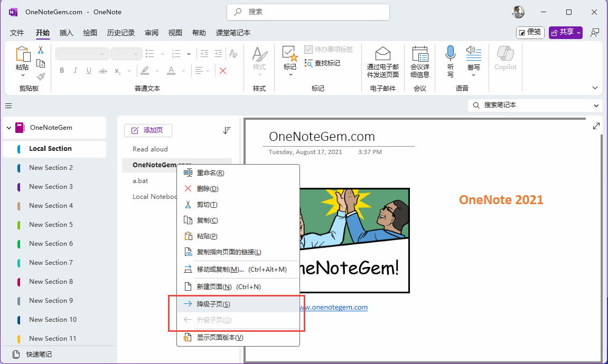Expand the search notebook scope dropdown
Viewport: 608px width, 364px height.
(x=596, y=106)
